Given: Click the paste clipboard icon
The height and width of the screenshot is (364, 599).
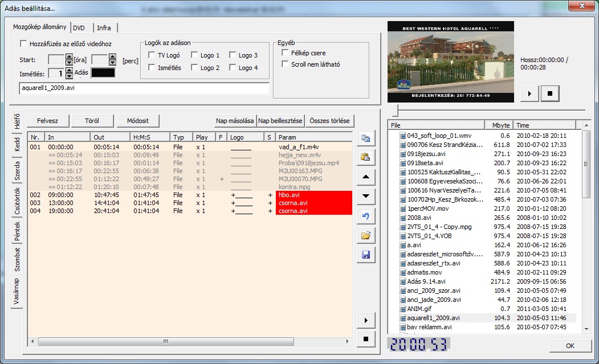Looking at the screenshot, I should 365,157.
